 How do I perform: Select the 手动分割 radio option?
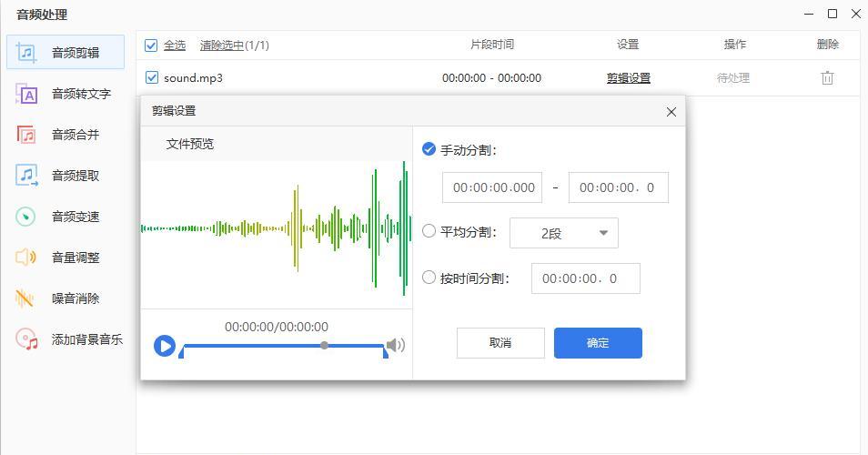click(429, 149)
